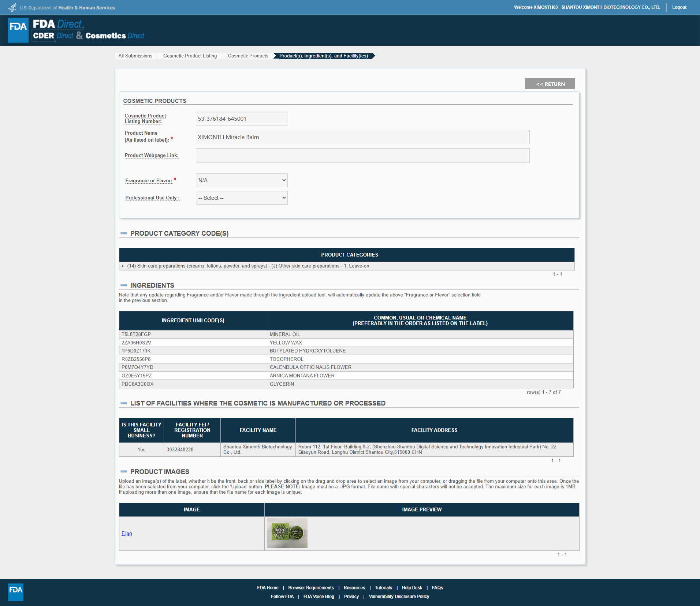Click UNII code OZ0E5Y15PZ
Viewport: 700px width, 606px height.
pyautogui.click(x=137, y=376)
